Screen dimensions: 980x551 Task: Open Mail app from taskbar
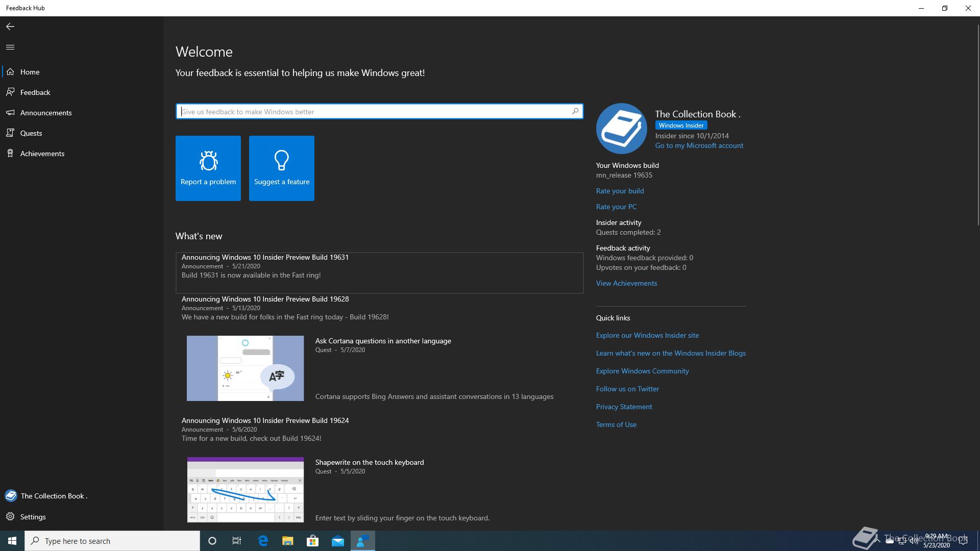click(337, 541)
